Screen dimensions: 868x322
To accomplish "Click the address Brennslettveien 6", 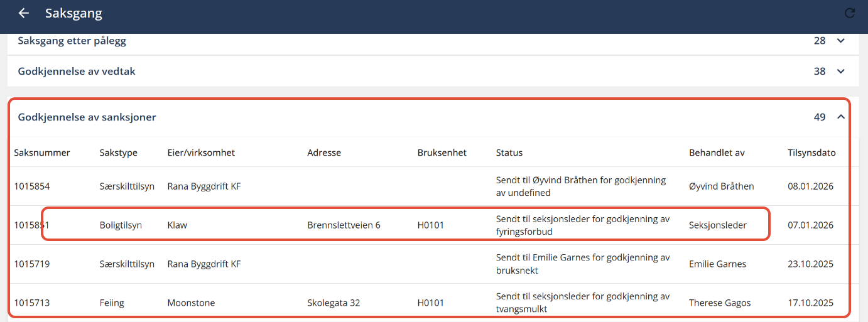I will tap(344, 225).
